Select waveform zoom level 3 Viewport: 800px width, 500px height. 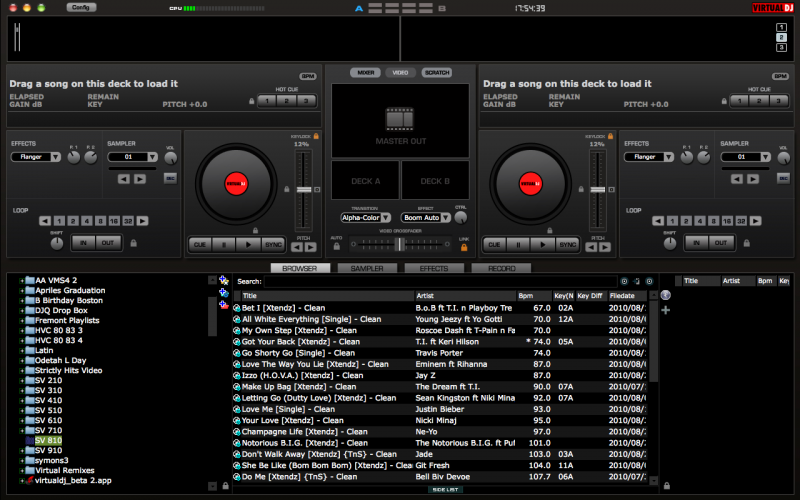coord(781,47)
